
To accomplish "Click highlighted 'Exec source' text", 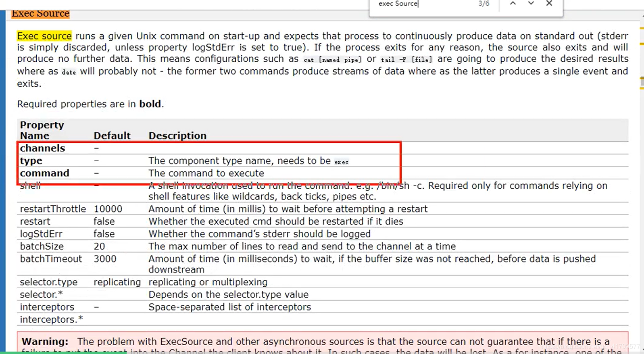I will (x=44, y=36).
